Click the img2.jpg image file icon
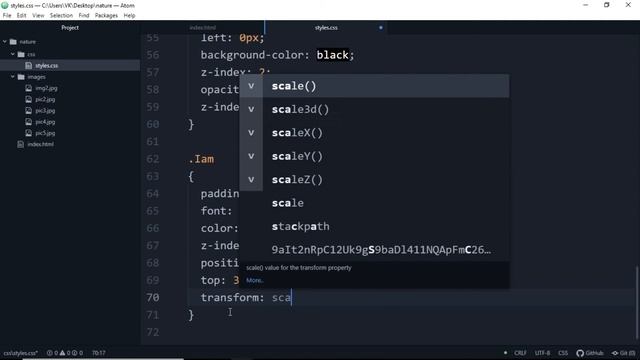 click(28, 88)
